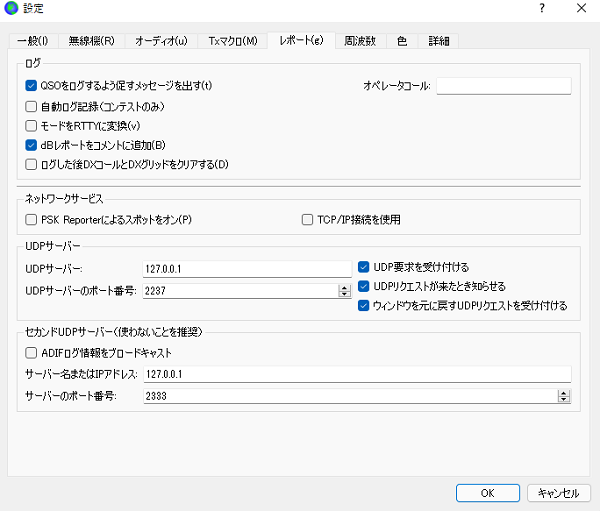
Task: Uncheck dBレポートをコメントに追加 checkbox
Action: (31, 145)
